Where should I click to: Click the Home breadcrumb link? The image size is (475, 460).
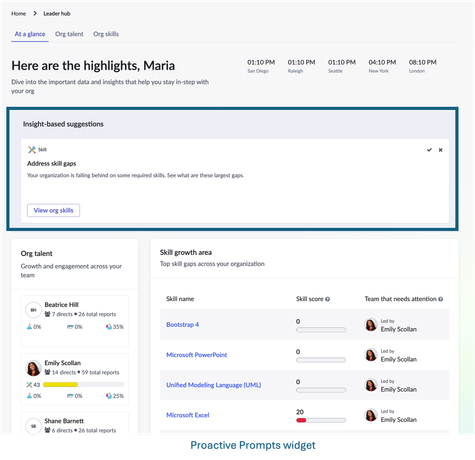pyautogui.click(x=18, y=13)
